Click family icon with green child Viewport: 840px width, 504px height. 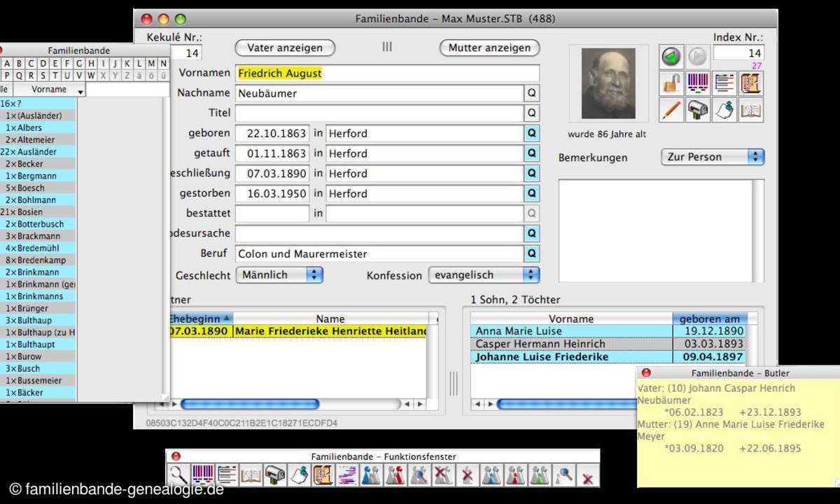(539, 475)
